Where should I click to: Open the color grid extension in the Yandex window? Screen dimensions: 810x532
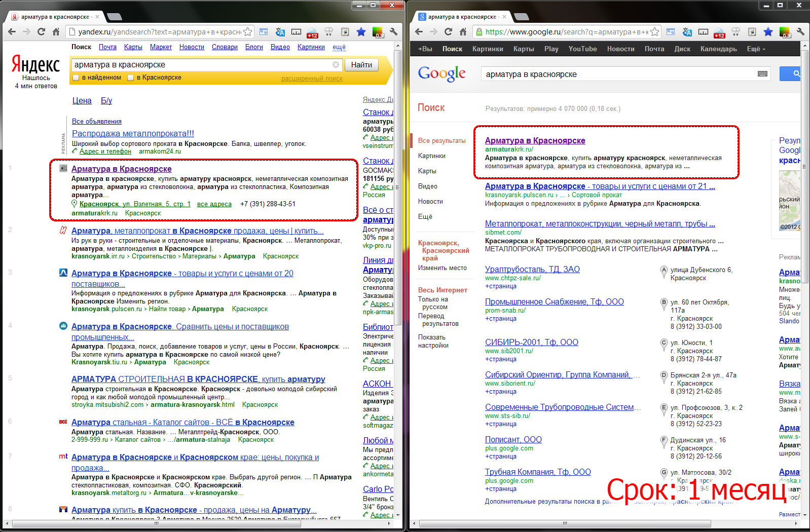pyautogui.click(x=378, y=32)
